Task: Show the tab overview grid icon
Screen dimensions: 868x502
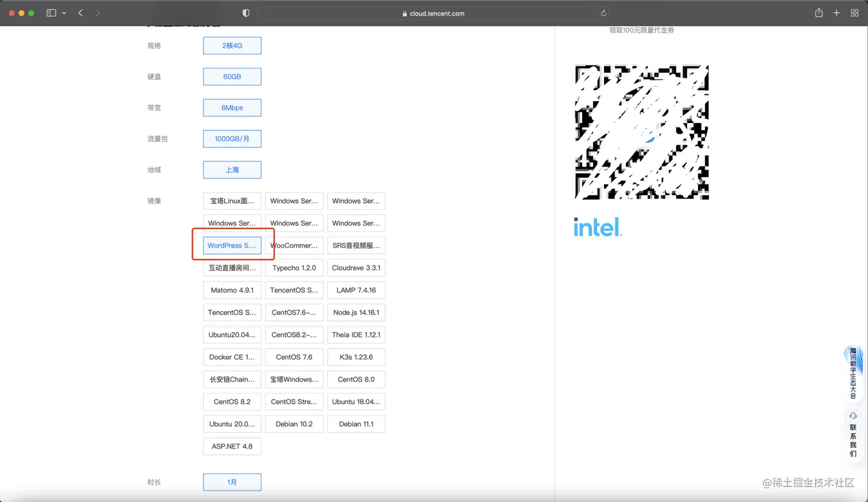Action: pyautogui.click(x=854, y=13)
